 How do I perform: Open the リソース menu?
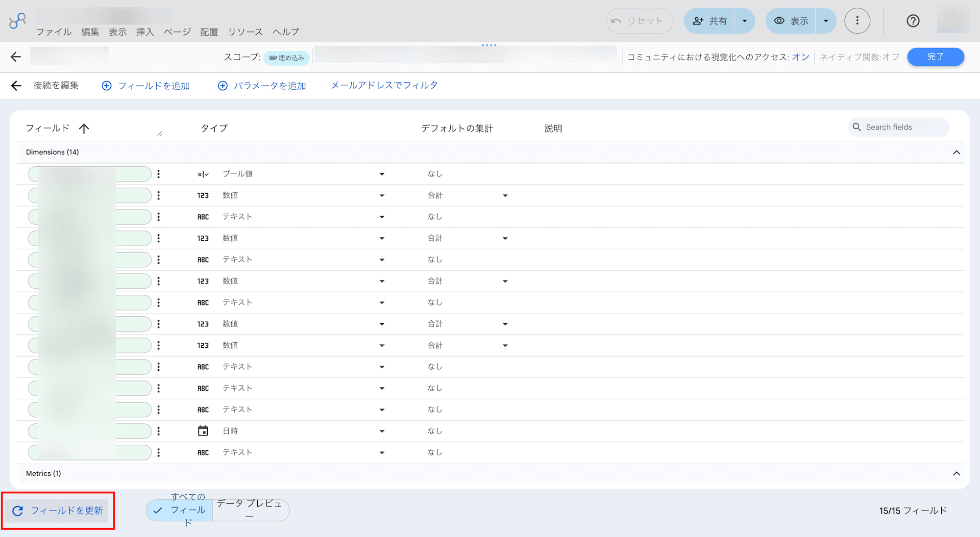coord(245,32)
